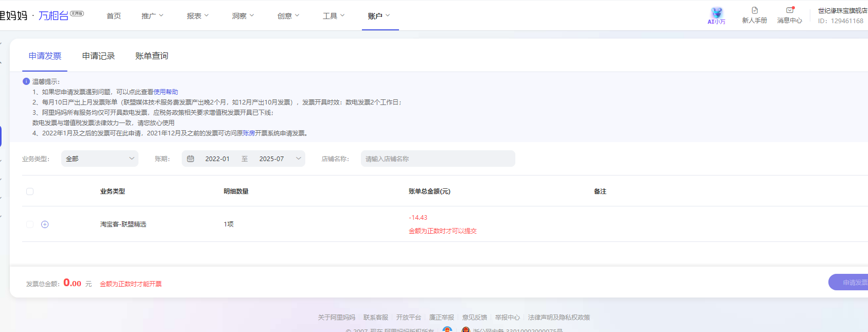Click the 申请发票 submit button

[849, 283]
